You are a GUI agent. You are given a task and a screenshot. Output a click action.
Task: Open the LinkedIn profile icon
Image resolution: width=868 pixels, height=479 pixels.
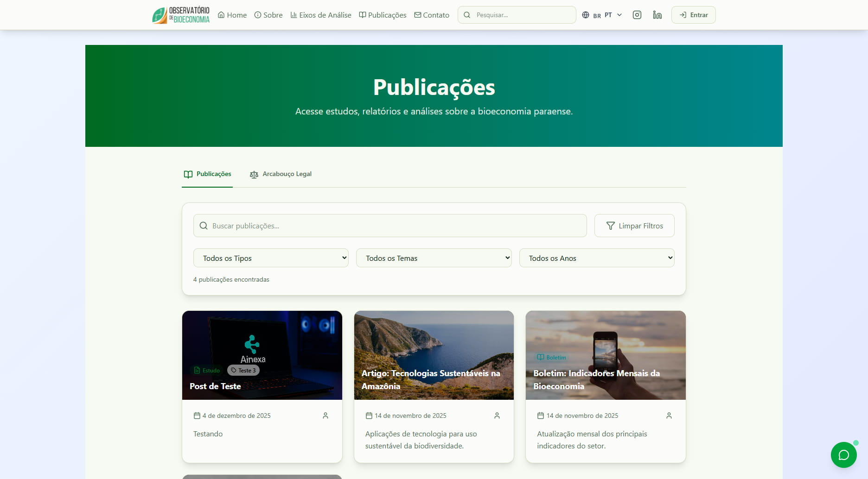coord(657,15)
